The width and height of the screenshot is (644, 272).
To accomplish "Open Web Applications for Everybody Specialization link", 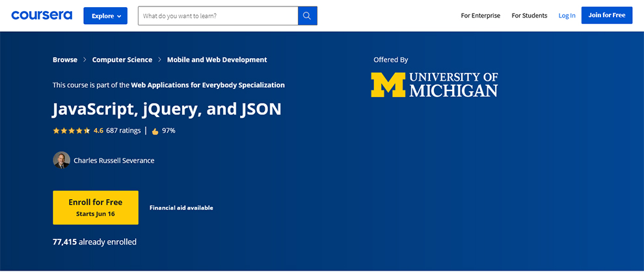I will (x=208, y=85).
